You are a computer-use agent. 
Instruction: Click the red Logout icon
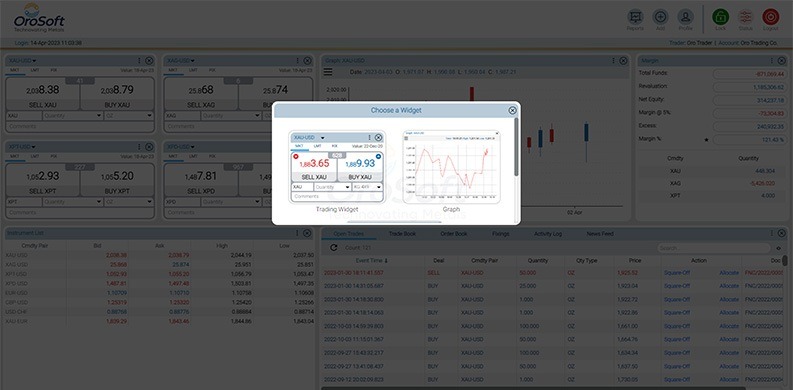pyautogui.click(x=771, y=17)
